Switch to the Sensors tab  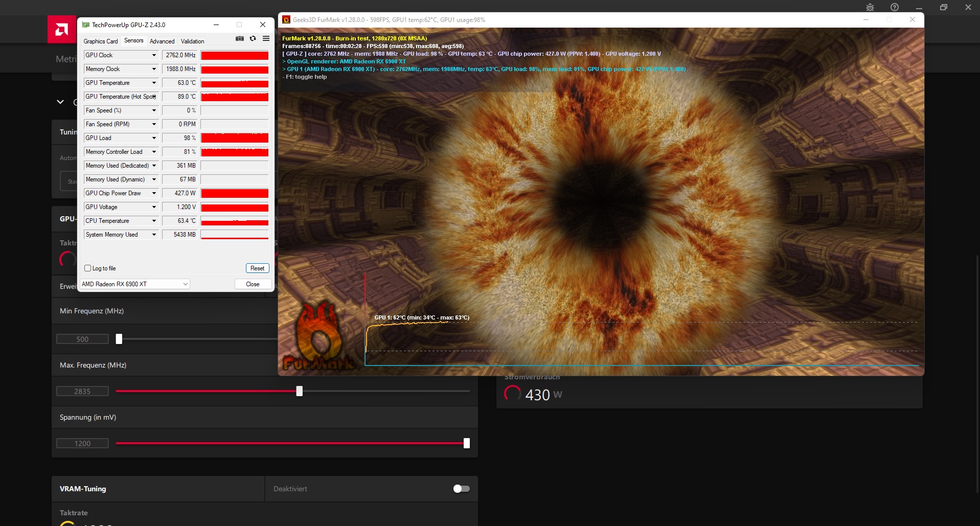tap(134, 40)
